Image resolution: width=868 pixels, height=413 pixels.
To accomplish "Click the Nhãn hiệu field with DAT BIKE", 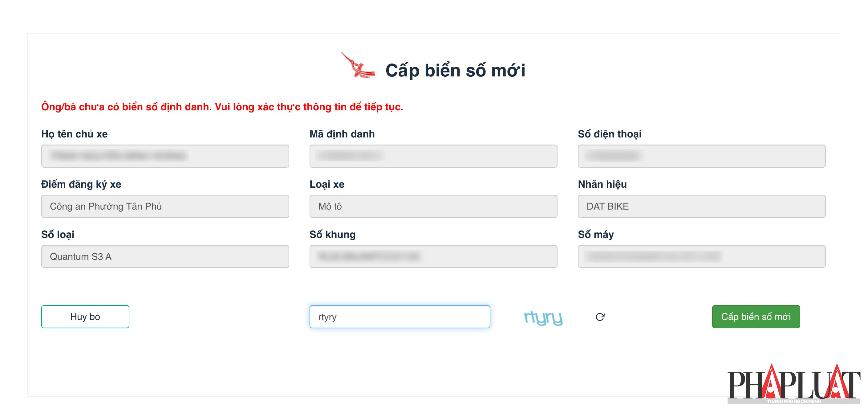I will coord(701,206).
